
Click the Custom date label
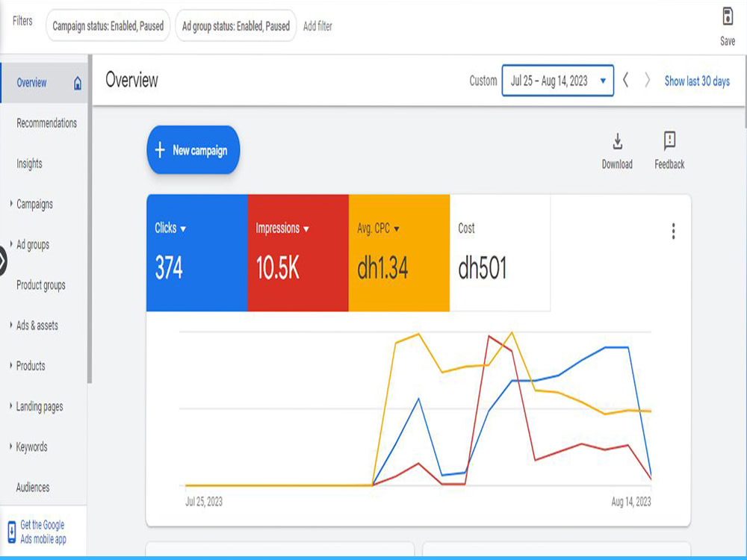[x=483, y=81]
